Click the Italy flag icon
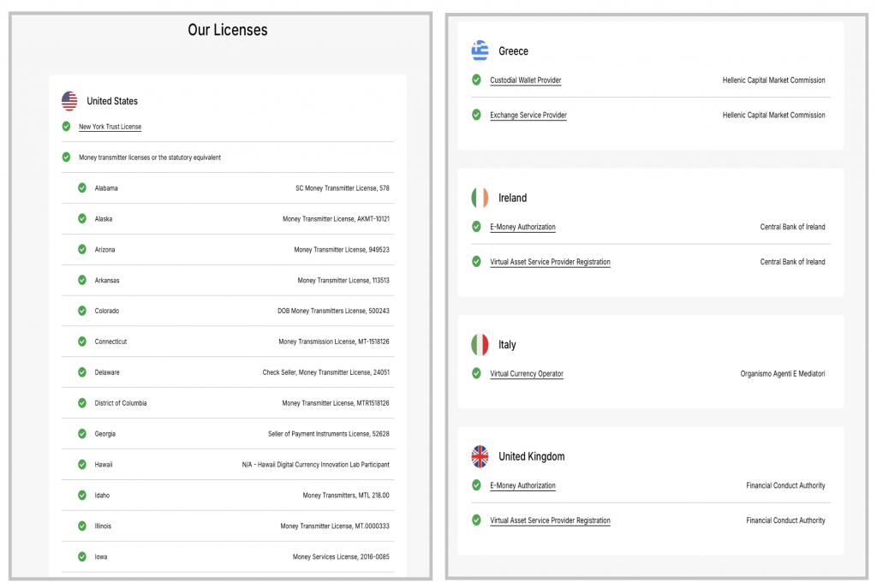Screen dimensions: 877x588 [x=480, y=345]
